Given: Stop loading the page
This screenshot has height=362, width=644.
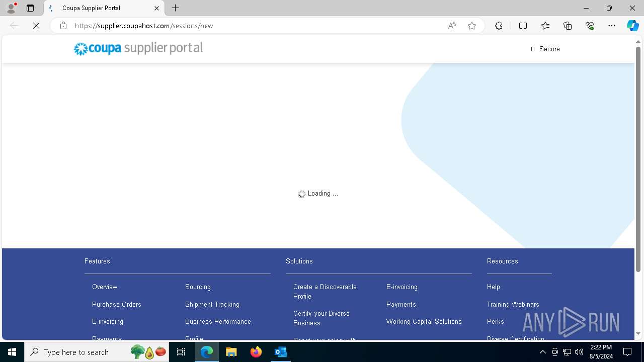Looking at the screenshot, I should (36, 26).
